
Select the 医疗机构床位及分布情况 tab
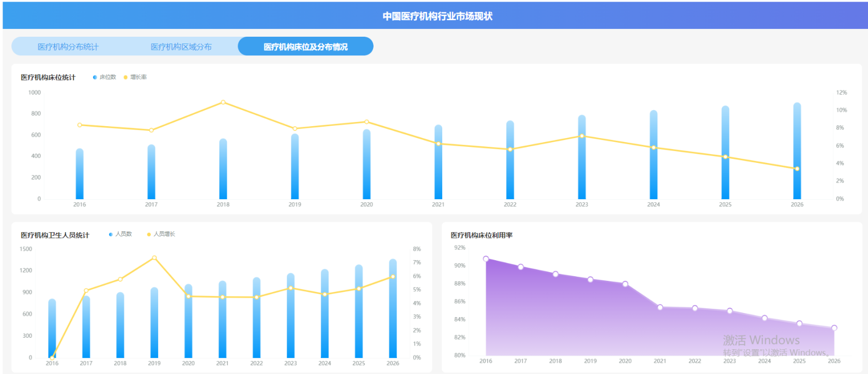point(305,47)
